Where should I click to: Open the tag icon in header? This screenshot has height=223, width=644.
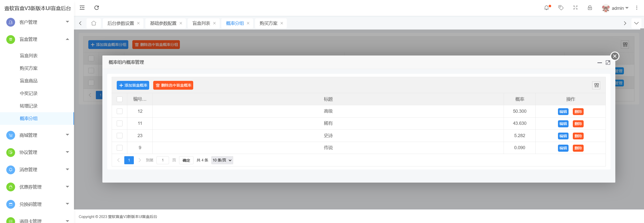click(561, 8)
